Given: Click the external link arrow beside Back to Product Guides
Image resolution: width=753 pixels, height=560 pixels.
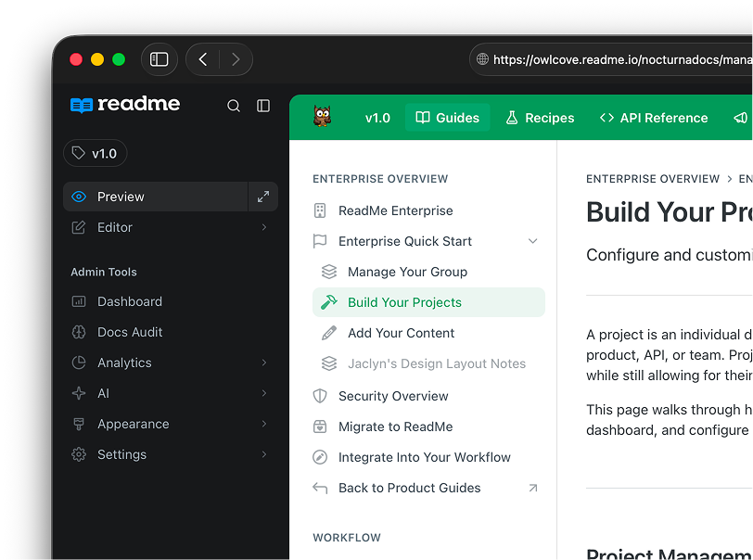Looking at the screenshot, I should (x=532, y=488).
